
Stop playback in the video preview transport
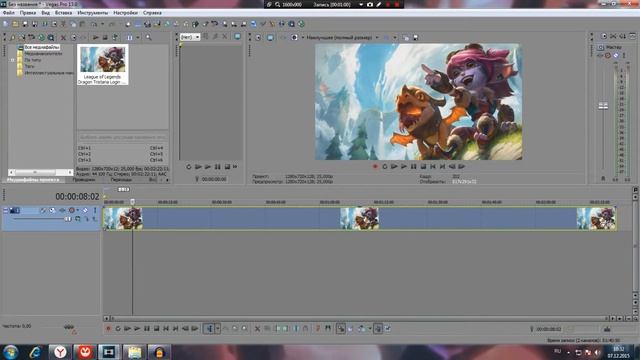click(x=423, y=167)
